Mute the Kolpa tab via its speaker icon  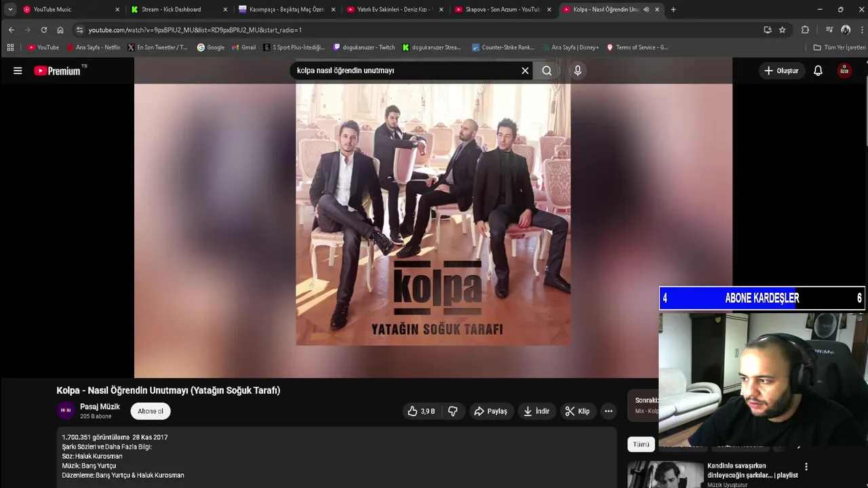[x=646, y=9]
